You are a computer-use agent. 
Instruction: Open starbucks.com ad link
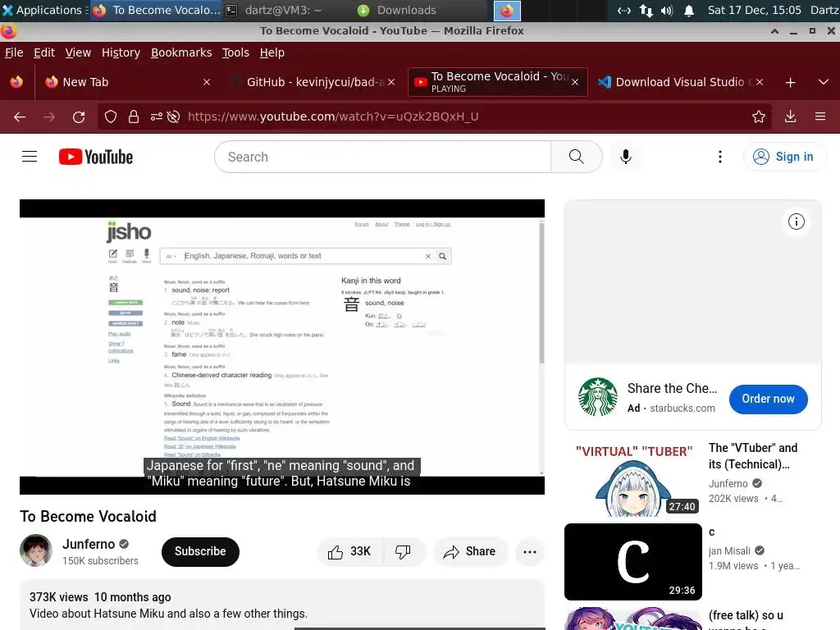pyautogui.click(x=682, y=409)
